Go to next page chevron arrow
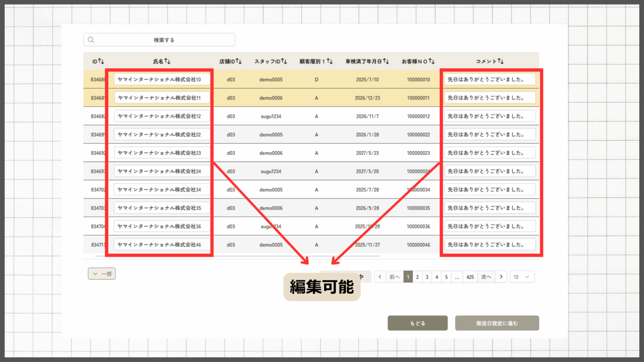The image size is (644, 362). tap(501, 277)
